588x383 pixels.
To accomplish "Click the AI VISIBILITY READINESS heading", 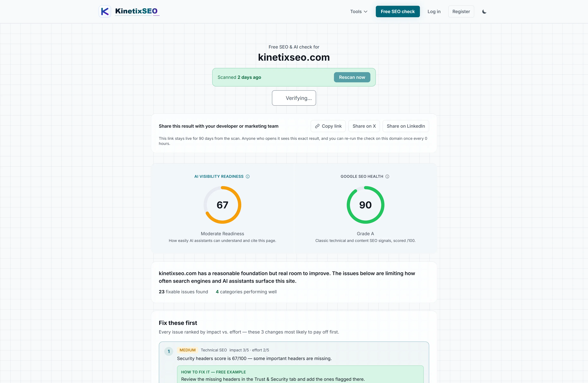I will point(219,176).
